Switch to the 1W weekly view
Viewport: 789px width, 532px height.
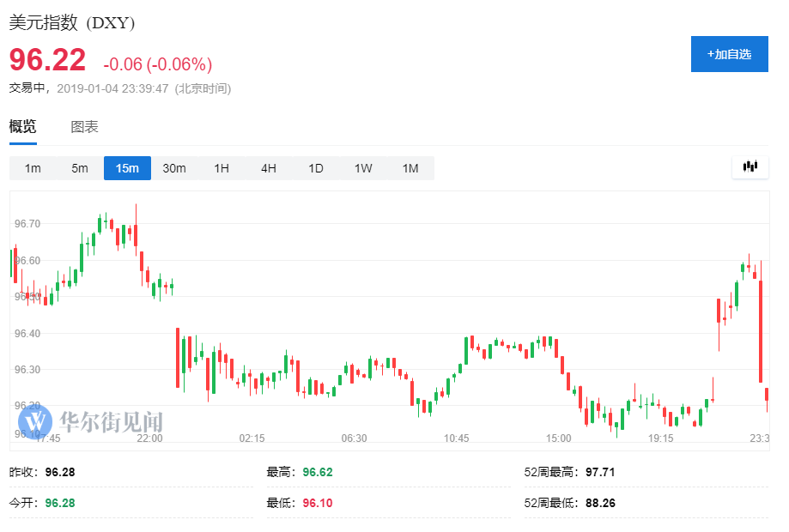coord(363,168)
